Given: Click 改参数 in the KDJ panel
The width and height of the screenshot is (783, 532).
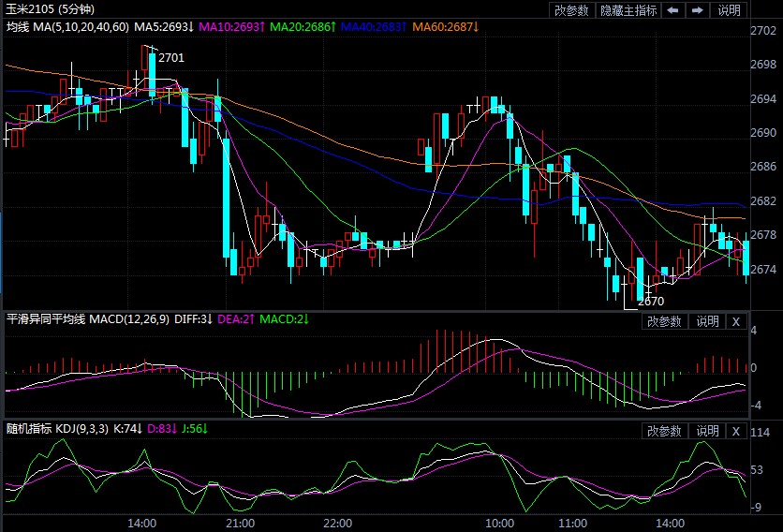Looking at the screenshot, I should click(x=663, y=431).
